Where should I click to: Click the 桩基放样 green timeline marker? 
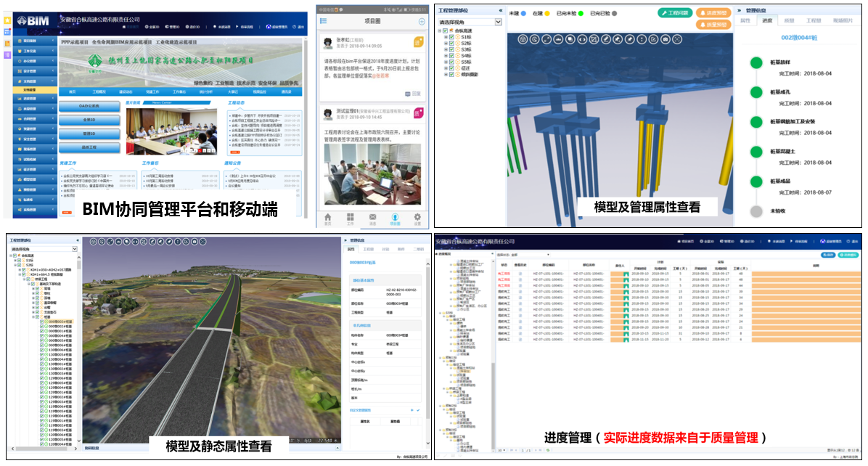click(756, 62)
